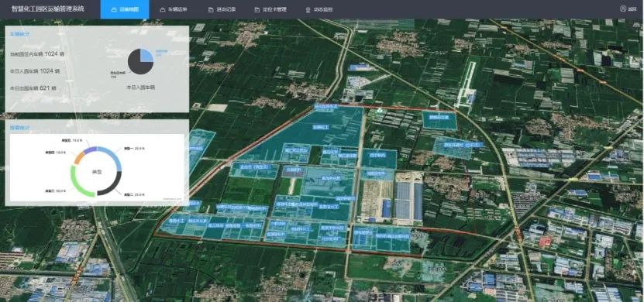Click the 类型一 25.0% chart label
644x302 pixels.
click(x=133, y=149)
